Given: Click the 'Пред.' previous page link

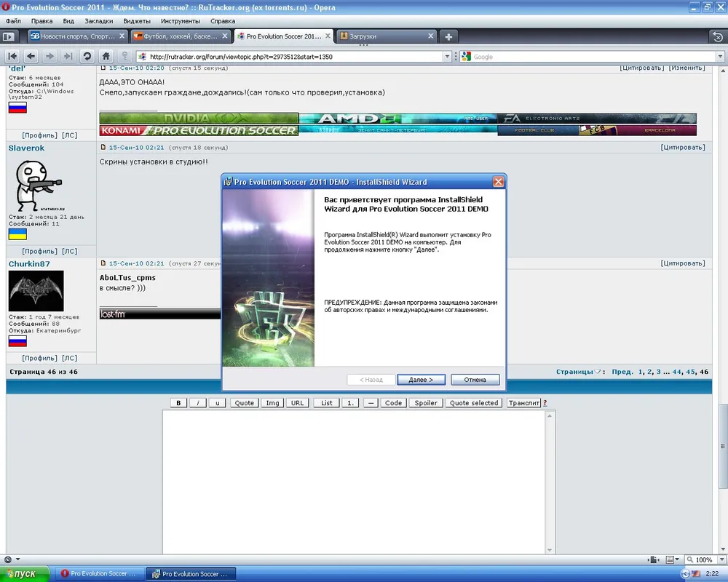Looking at the screenshot, I should point(622,372).
